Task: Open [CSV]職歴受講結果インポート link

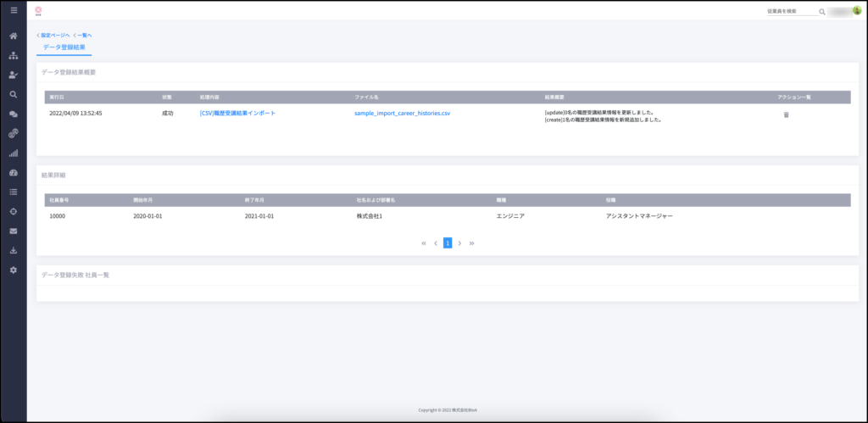Action: 237,113
